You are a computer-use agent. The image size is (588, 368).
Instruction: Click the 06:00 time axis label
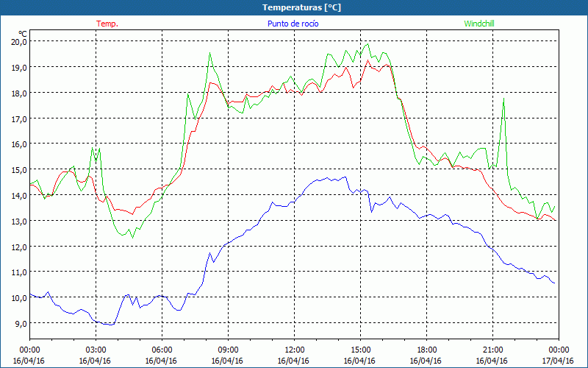tap(162, 350)
